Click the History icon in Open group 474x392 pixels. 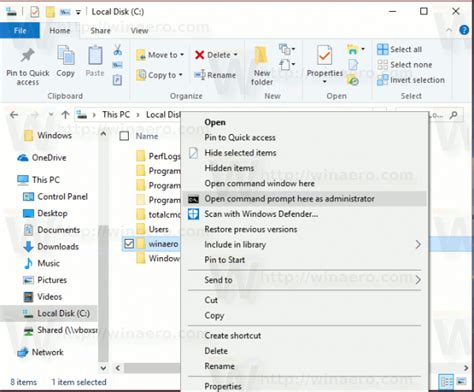tap(353, 80)
